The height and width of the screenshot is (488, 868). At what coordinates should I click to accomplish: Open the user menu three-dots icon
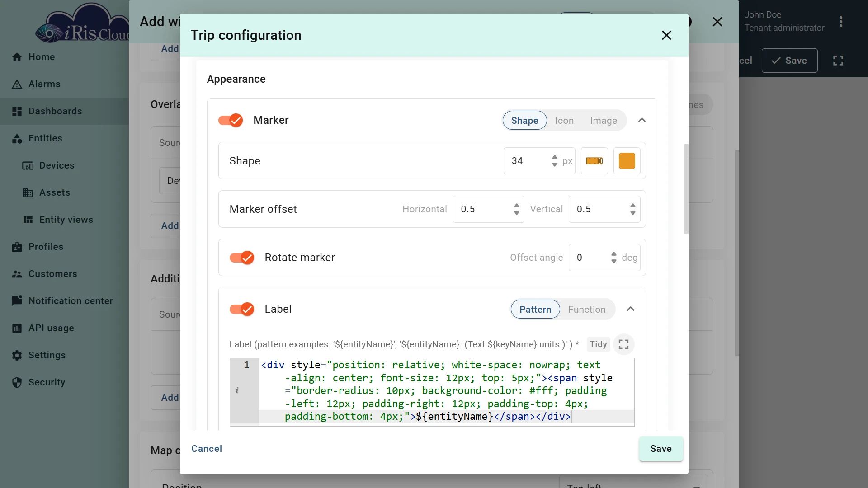[x=840, y=22]
